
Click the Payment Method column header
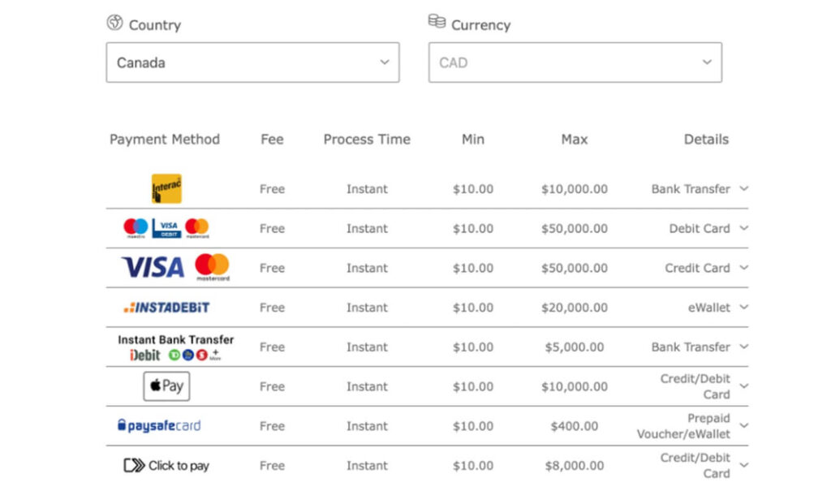click(x=164, y=140)
